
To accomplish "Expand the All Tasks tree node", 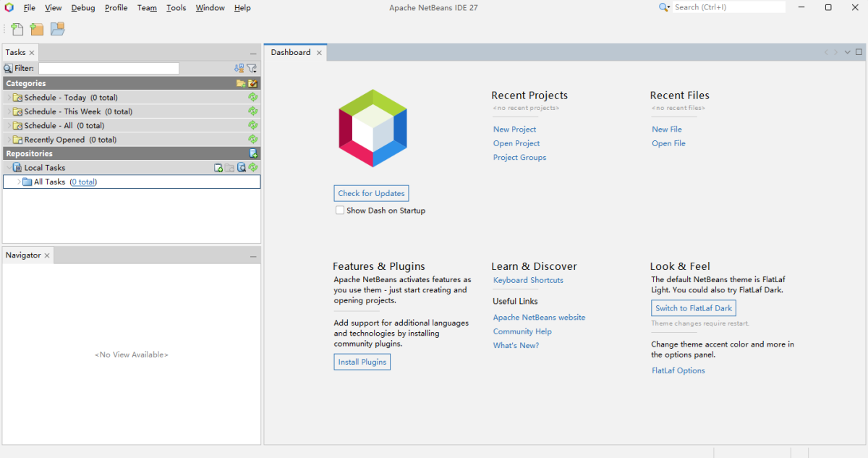I will (19, 182).
